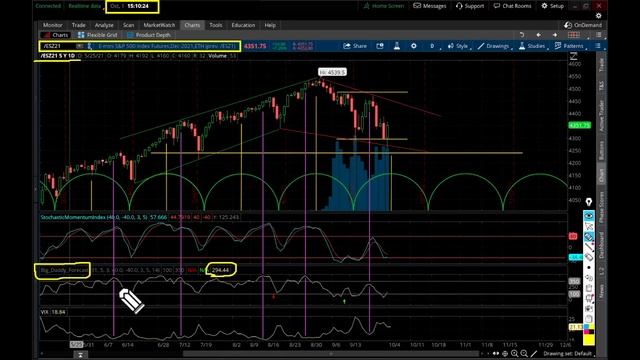Open the Setup gear menu
Screen dimensions: 640x360
tap(552, 6)
